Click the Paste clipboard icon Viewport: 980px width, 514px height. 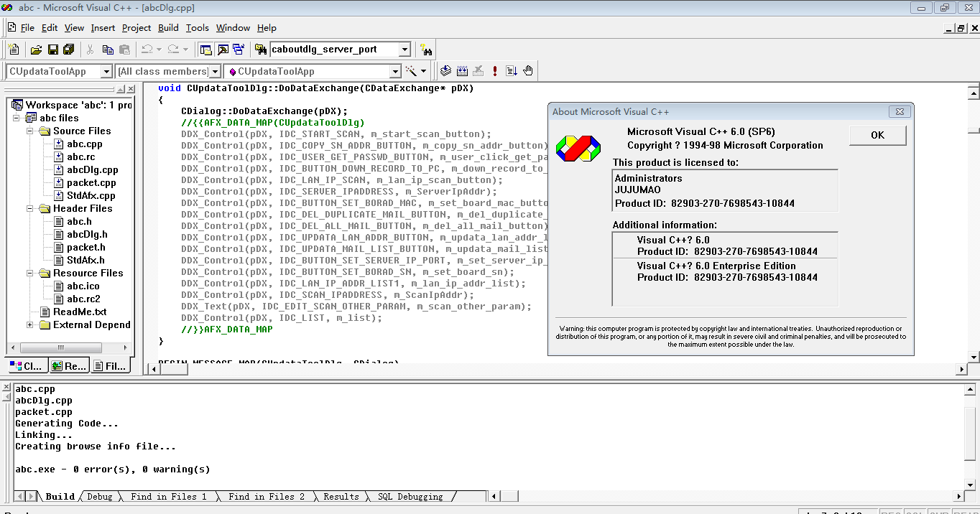[x=125, y=50]
